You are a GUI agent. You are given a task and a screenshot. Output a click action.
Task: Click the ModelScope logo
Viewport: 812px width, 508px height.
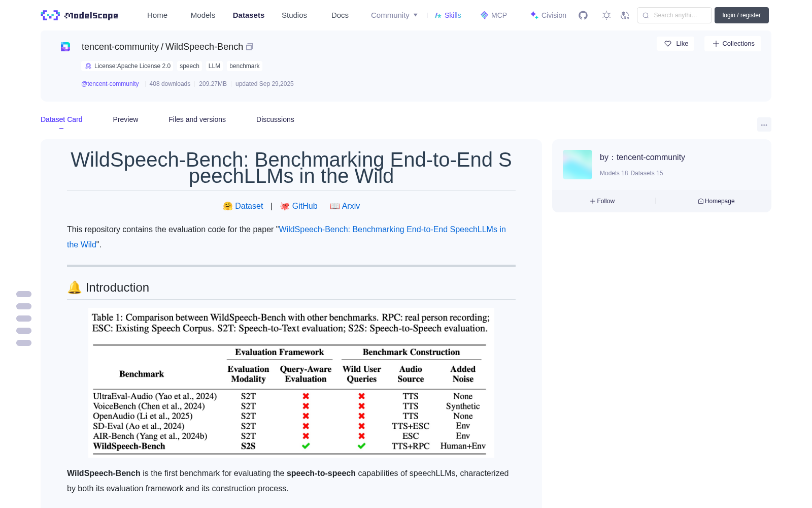click(79, 15)
